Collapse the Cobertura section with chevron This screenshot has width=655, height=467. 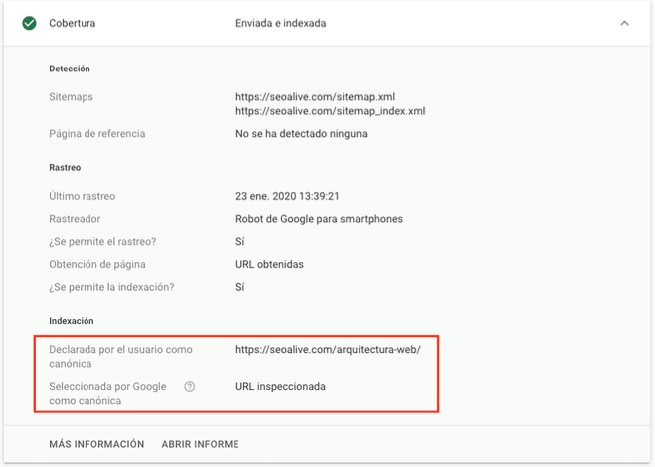(624, 23)
